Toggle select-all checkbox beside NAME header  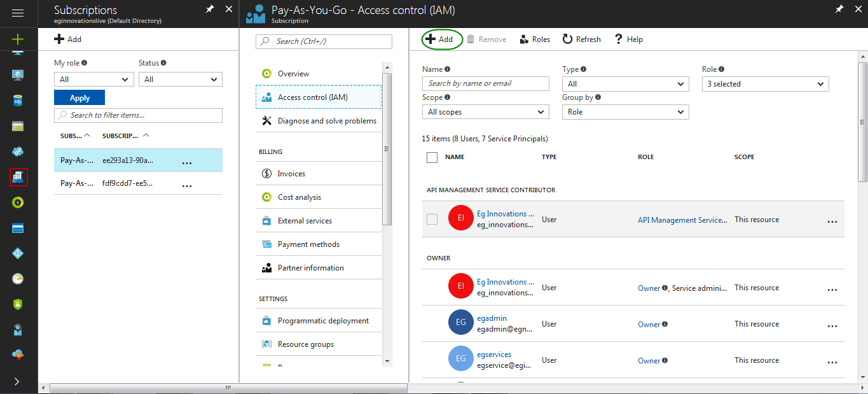[x=432, y=157]
